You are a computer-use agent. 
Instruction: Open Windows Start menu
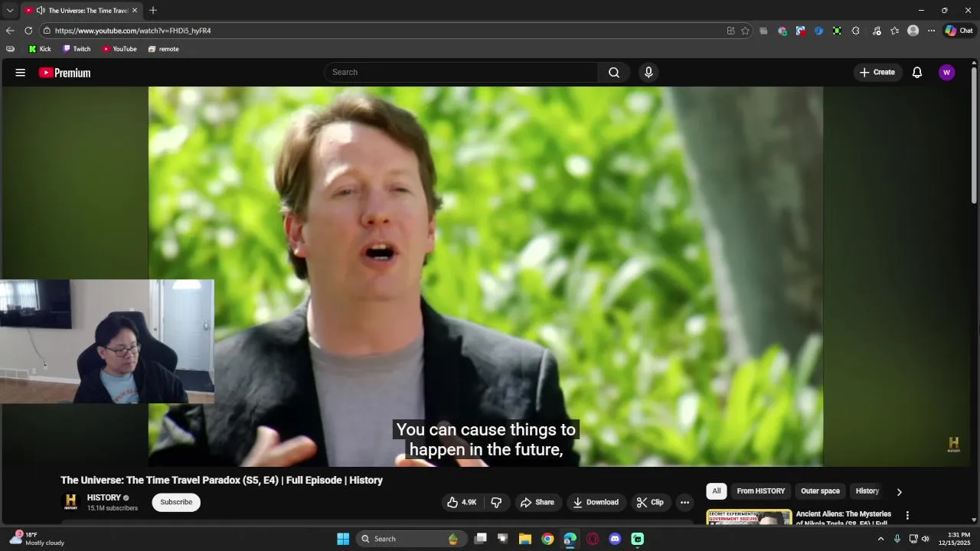[x=343, y=539]
